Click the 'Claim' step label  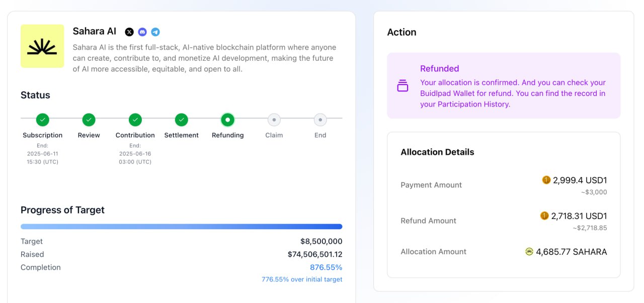click(274, 135)
